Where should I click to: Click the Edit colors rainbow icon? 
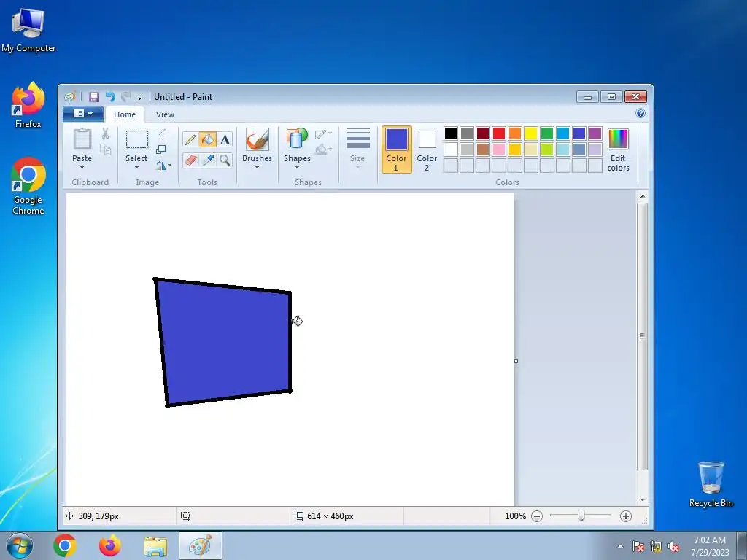tap(618, 139)
